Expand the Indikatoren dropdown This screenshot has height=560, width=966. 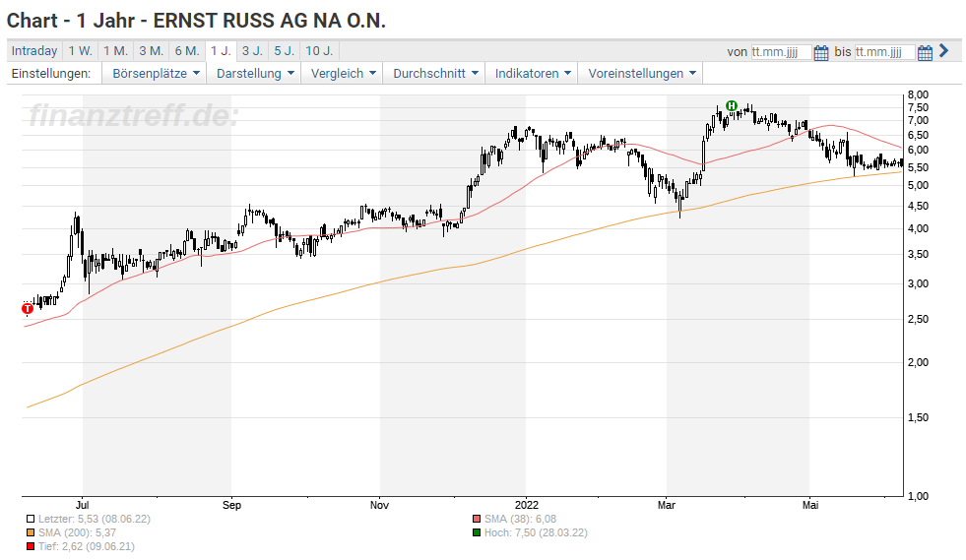pos(532,73)
